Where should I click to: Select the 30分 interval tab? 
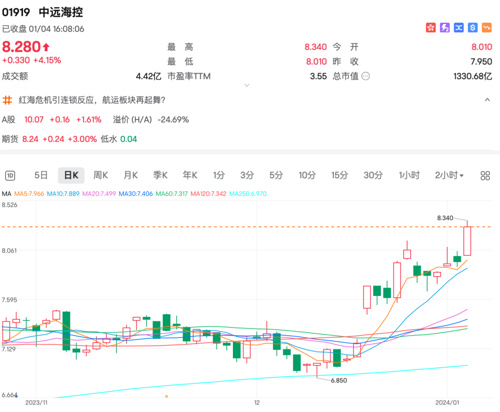(373, 175)
